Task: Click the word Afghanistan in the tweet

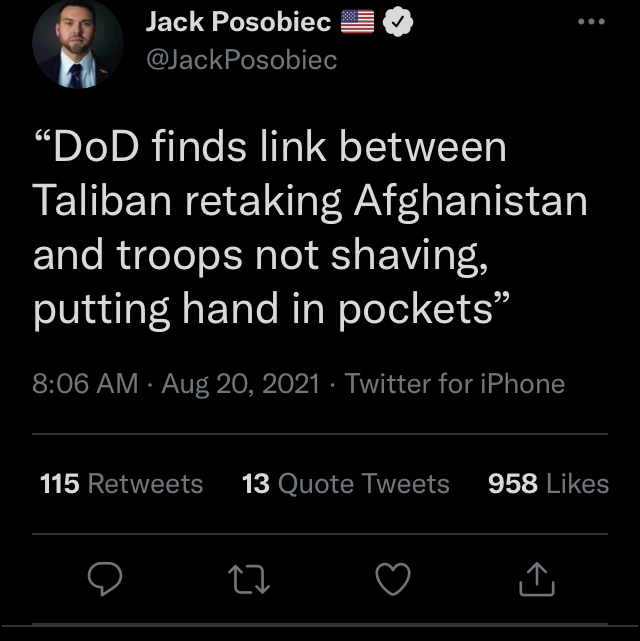Action: [470, 202]
